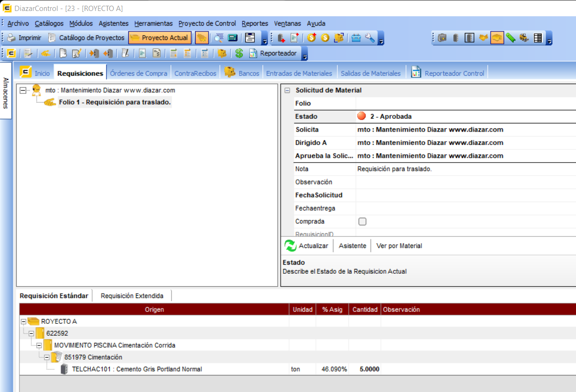Click the forklift icon in right toolbar

(x=524, y=38)
